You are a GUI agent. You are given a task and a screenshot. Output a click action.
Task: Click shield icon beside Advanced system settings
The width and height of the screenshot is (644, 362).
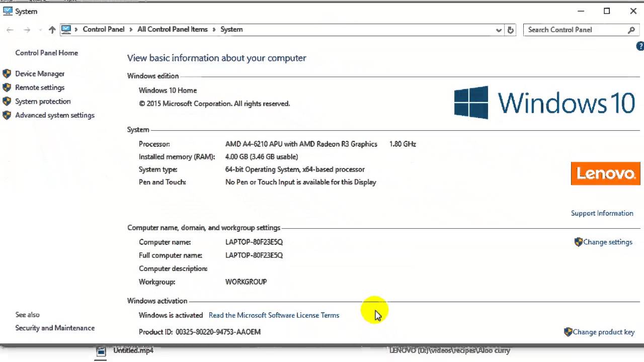click(7, 115)
